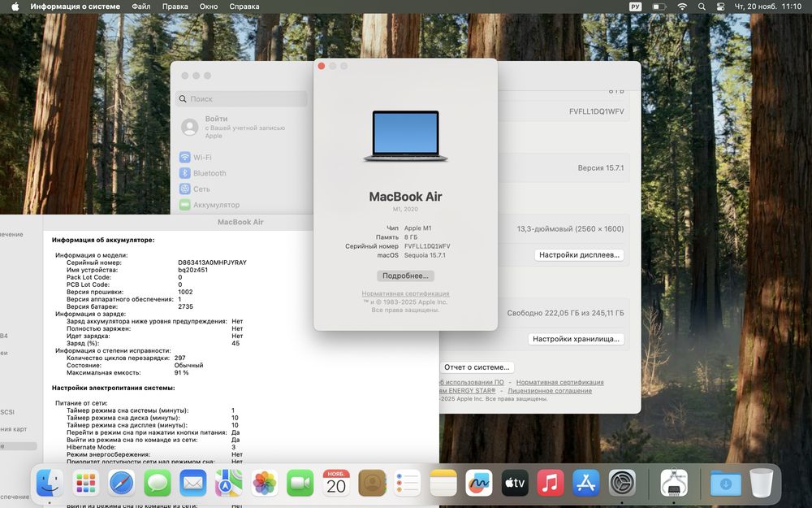
Task: Click Hibernate Mode value 3
Action: coord(234,447)
